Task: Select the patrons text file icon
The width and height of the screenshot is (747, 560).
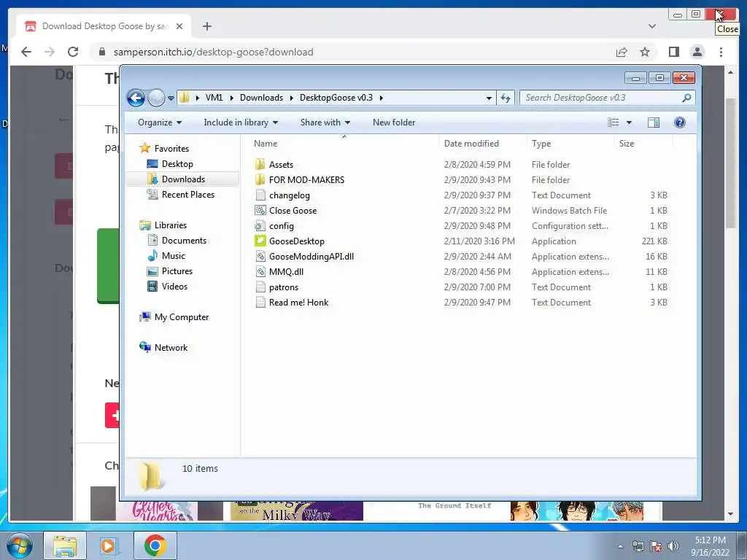Action: point(260,287)
